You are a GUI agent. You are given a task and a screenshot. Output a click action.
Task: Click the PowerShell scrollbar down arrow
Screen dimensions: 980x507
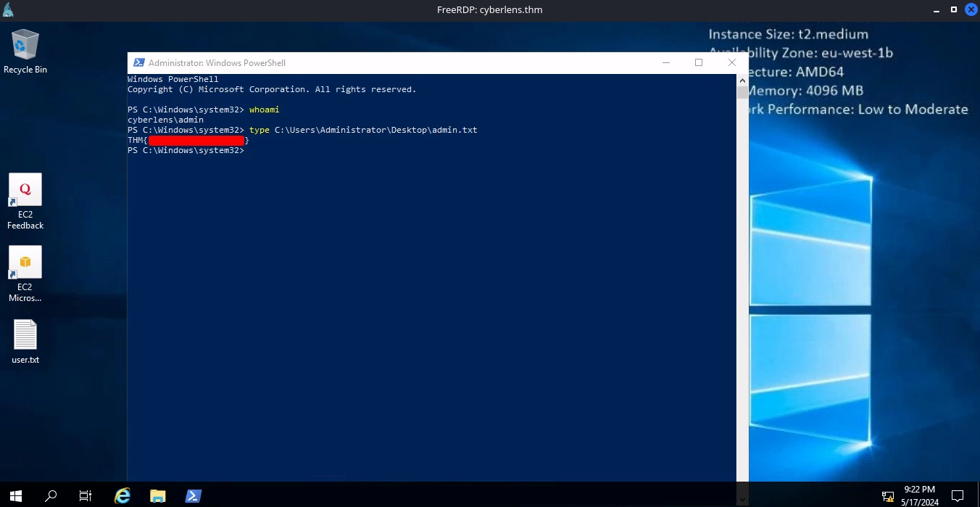742,499
